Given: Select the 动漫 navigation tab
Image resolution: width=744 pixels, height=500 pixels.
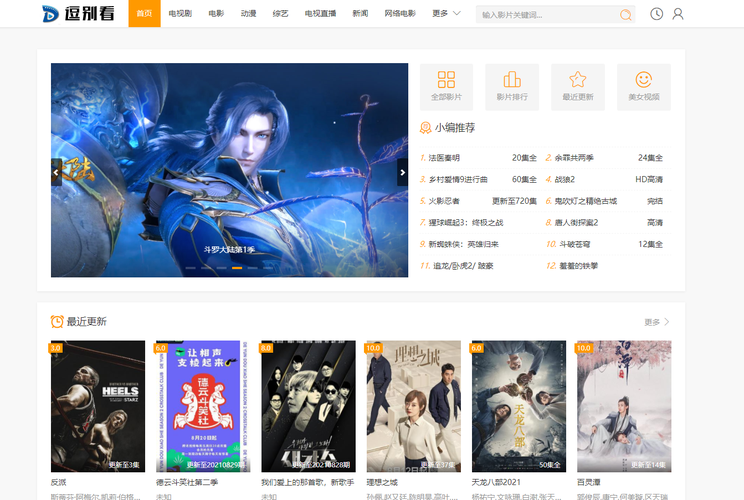Looking at the screenshot, I should [248, 14].
